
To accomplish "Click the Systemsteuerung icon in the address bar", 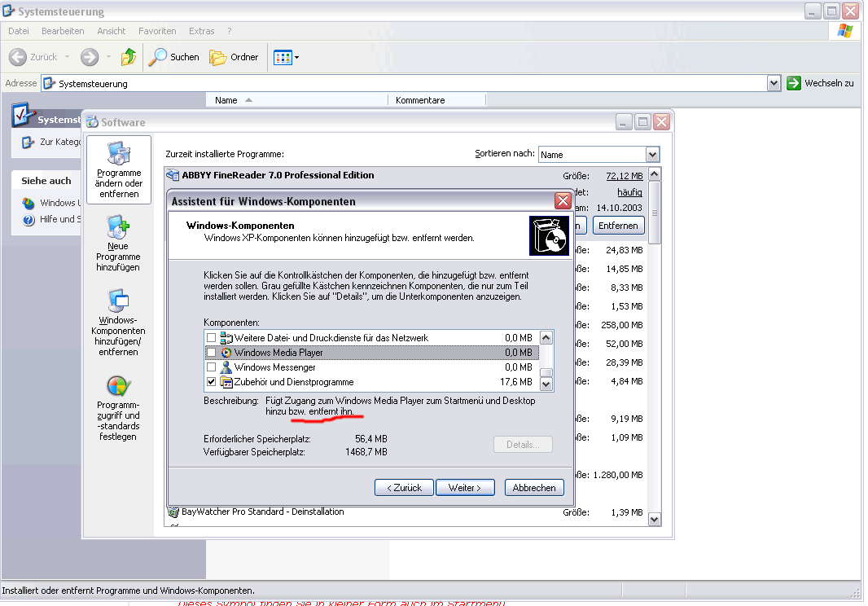I will click(50, 83).
